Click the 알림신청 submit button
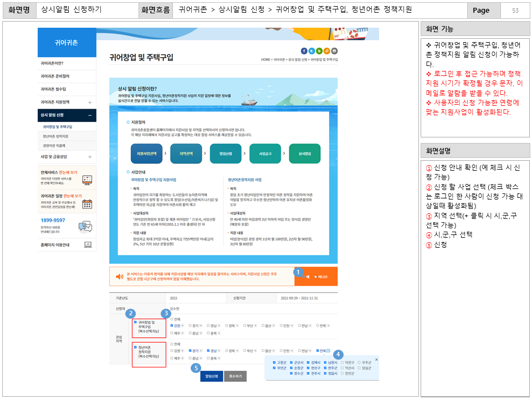Screen dimensions: 532x399 (x=211, y=375)
